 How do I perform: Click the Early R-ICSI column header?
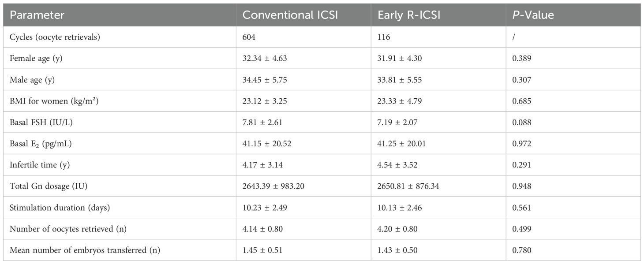point(409,15)
